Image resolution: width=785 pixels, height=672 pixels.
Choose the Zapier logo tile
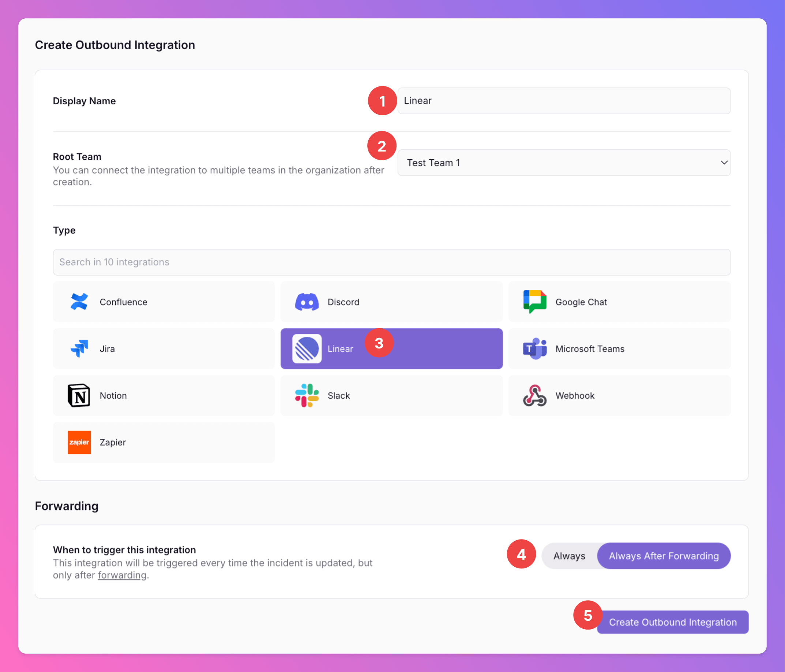tap(79, 442)
